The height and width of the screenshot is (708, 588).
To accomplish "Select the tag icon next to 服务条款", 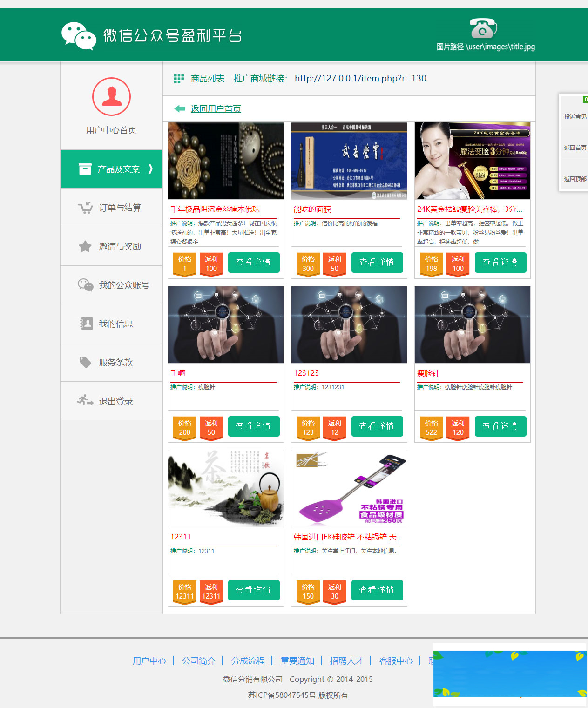I will coord(85,362).
